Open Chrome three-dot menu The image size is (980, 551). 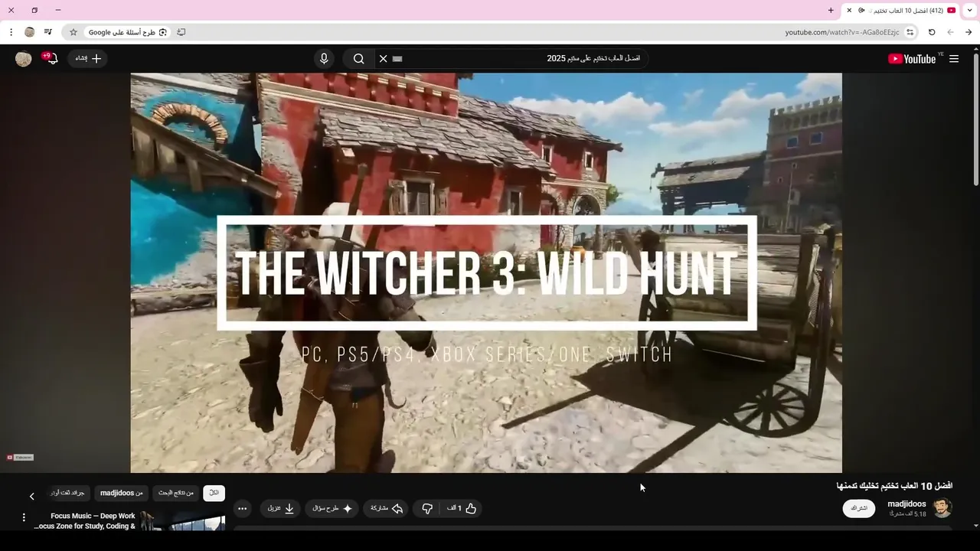click(11, 32)
